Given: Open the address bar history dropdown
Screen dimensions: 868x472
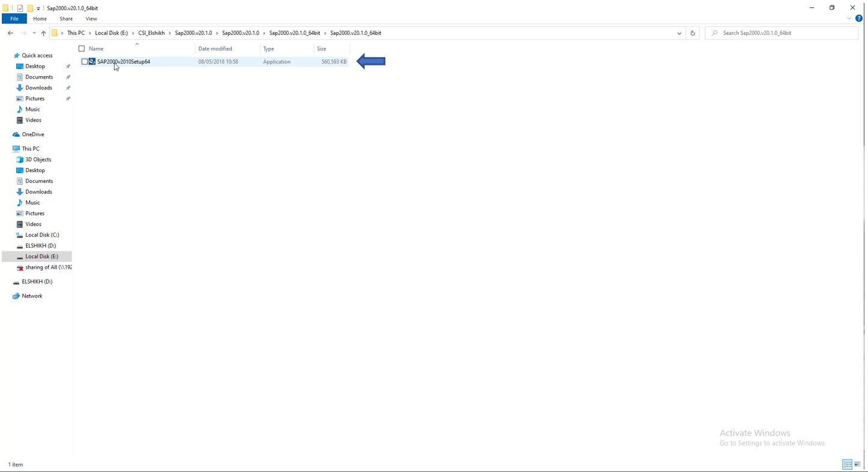Looking at the screenshot, I should [679, 33].
